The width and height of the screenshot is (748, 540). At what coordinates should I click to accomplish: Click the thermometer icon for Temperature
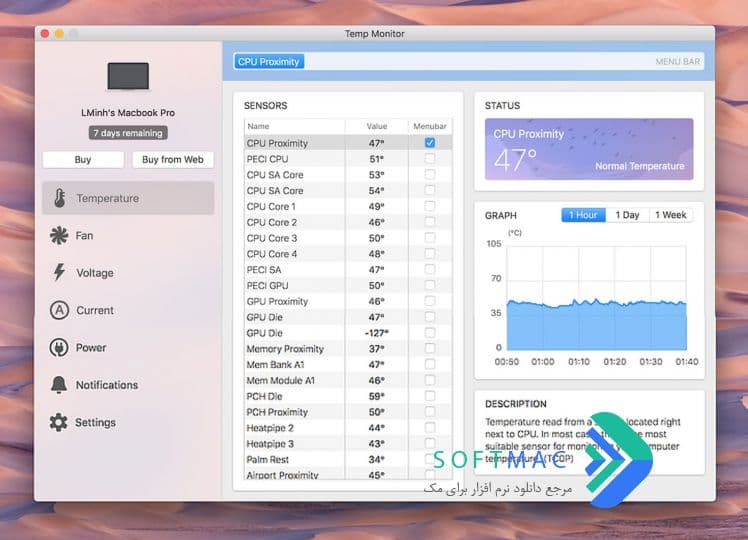tap(60, 198)
